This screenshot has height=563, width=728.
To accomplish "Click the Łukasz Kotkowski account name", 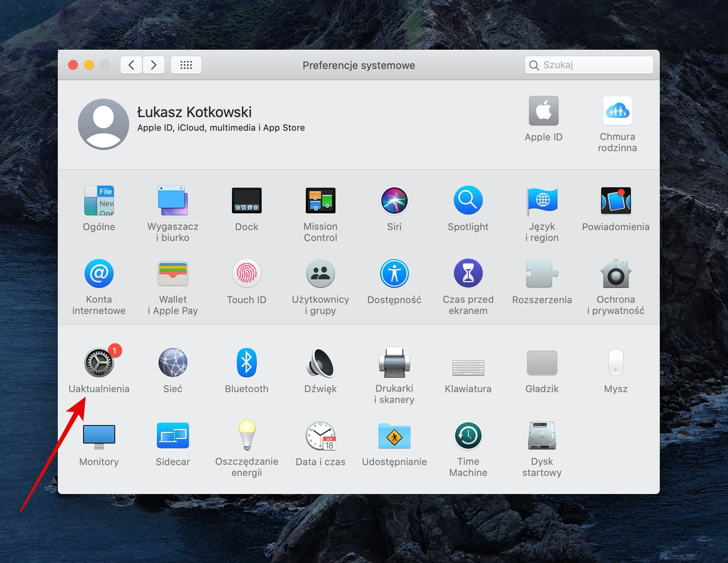I will pos(195,112).
